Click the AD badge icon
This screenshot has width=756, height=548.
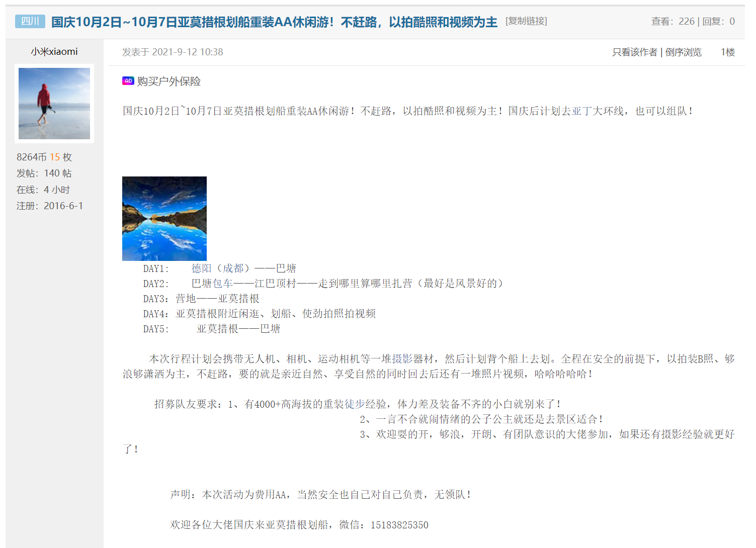pyautogui.click(x=128, y=81)
